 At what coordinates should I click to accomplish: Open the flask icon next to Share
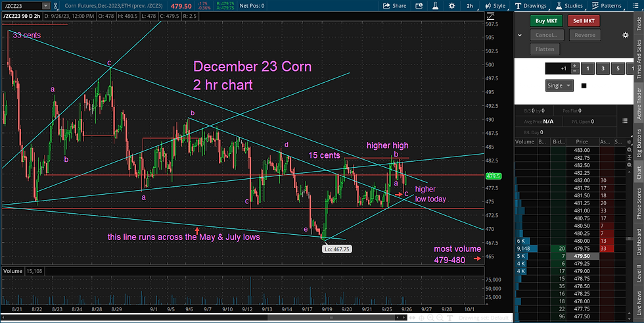(435, 6)
